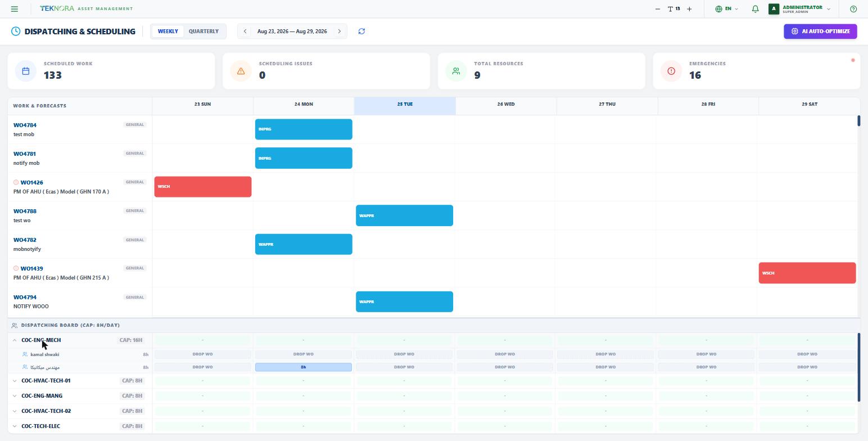The image size is (868, 441).
Task: Click the administrator avatar icon
Action: coord(774,9)
